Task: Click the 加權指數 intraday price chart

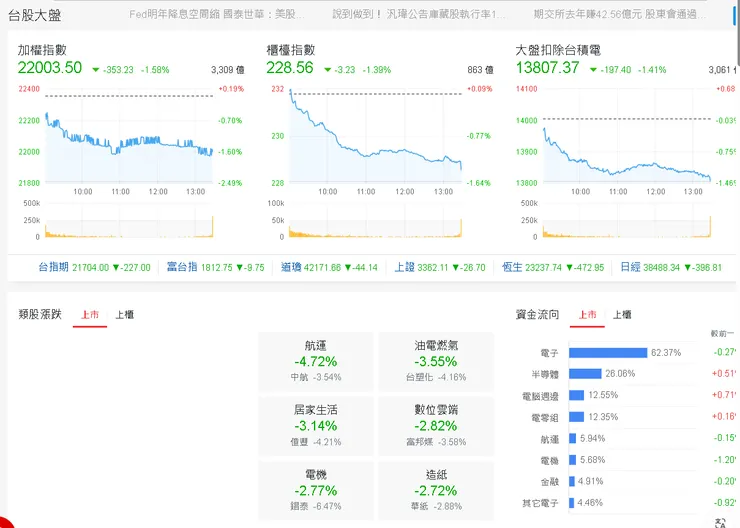Action: 129,136
